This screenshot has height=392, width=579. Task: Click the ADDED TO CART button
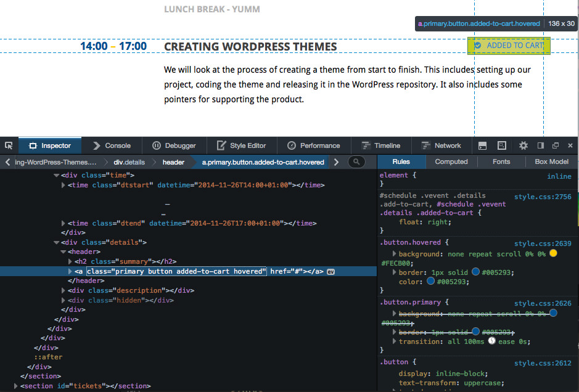[509, 46]
